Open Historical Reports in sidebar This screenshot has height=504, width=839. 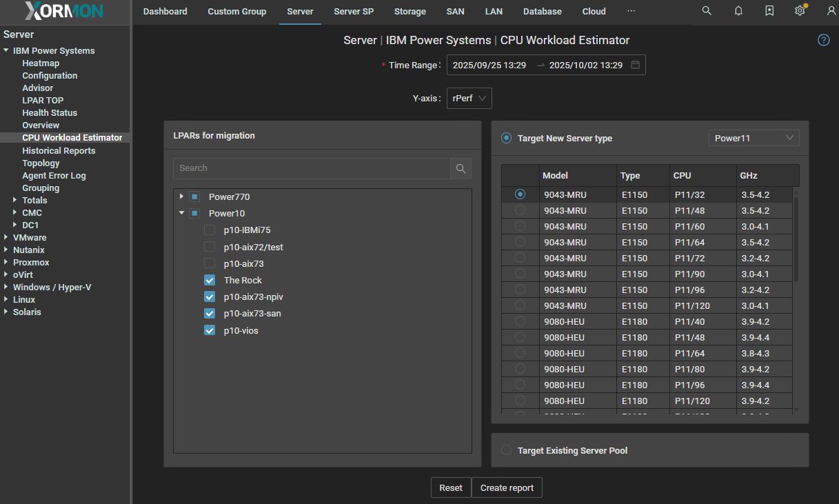[59, 150]
